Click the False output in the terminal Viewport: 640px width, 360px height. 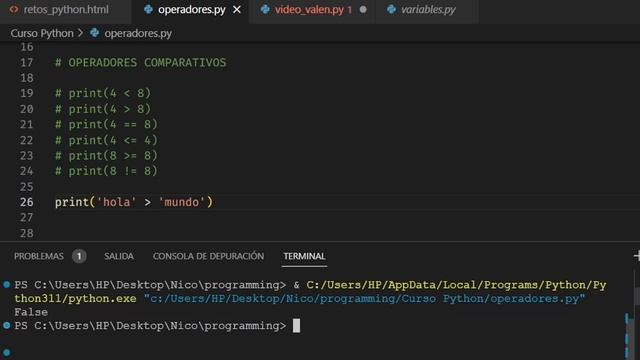point(31,312)
